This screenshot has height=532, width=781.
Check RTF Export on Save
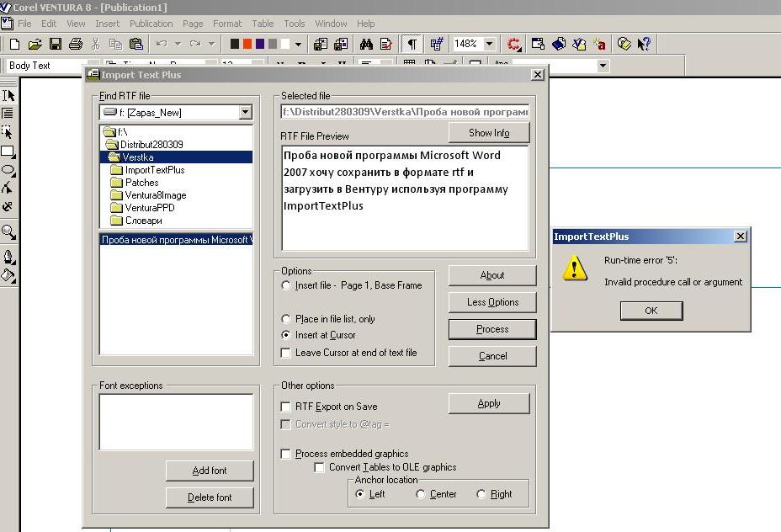point(286,407)
